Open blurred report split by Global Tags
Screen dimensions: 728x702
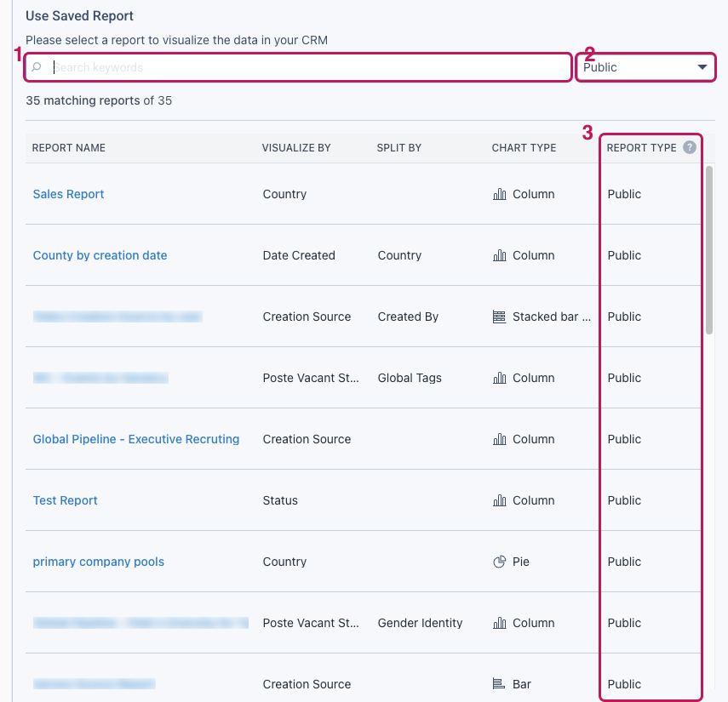point(100,378)
